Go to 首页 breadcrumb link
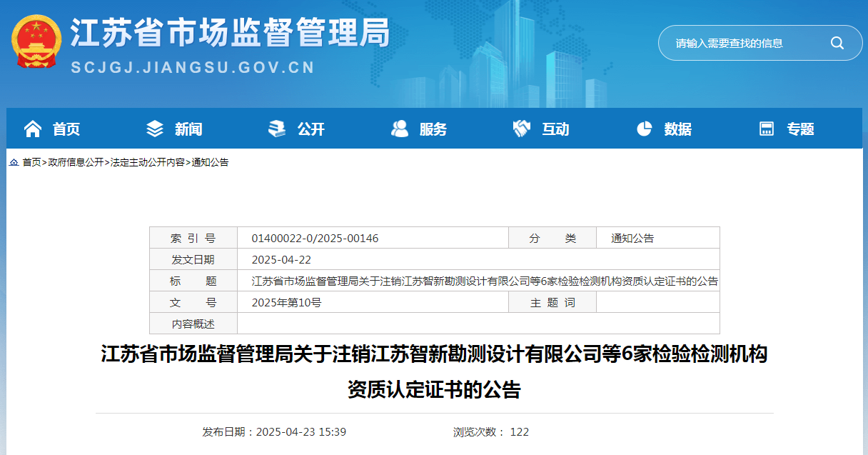868x455 pixels. point(31,163)
